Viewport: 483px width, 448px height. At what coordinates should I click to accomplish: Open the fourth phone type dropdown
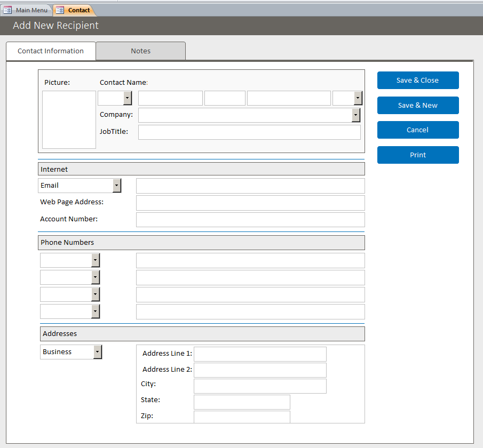pos(96,311)
